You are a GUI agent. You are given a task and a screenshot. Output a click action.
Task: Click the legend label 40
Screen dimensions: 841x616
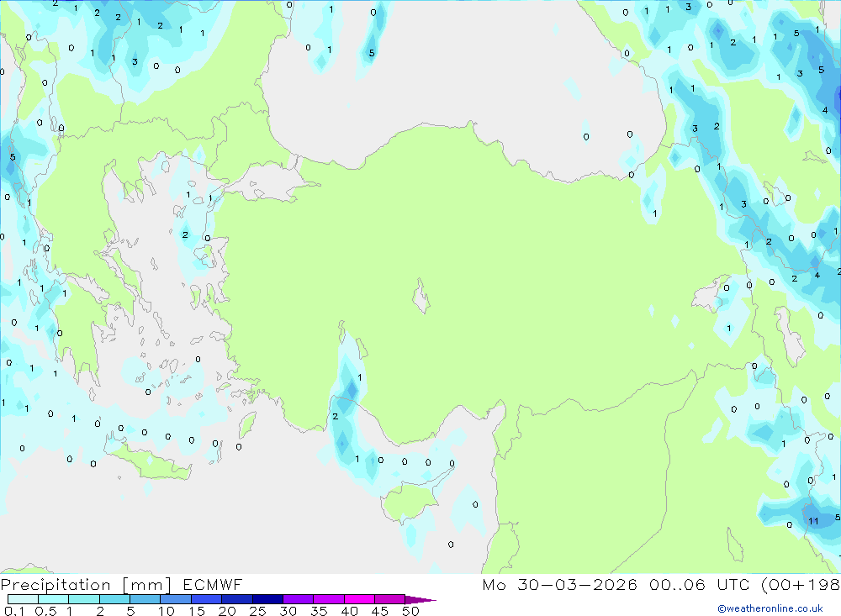(349, 611)
